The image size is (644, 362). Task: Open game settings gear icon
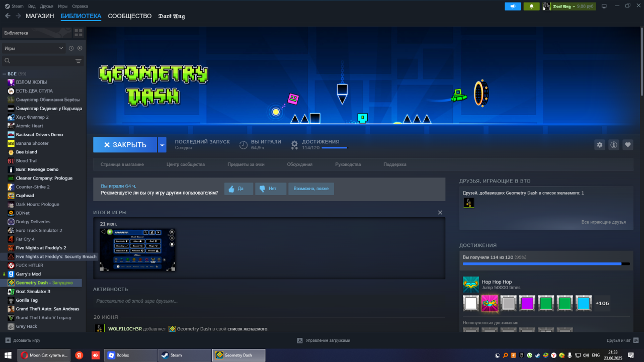599,145
